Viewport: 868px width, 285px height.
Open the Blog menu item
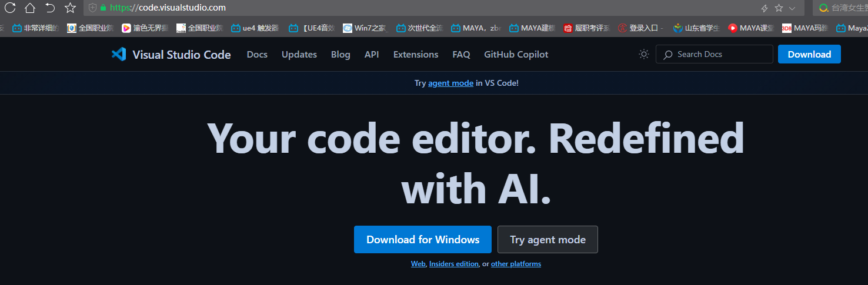tap(340, 55)
